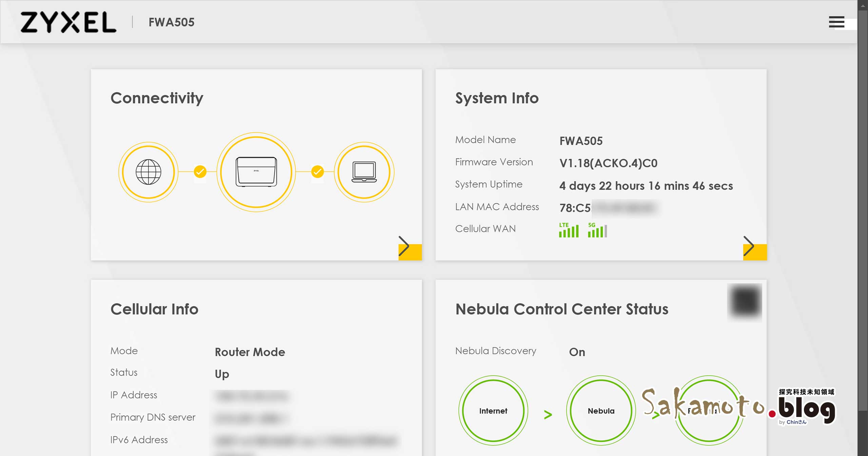This screenshot has height=456, width=868.
Task: Click the IP Address label
Action: (134, 395)
